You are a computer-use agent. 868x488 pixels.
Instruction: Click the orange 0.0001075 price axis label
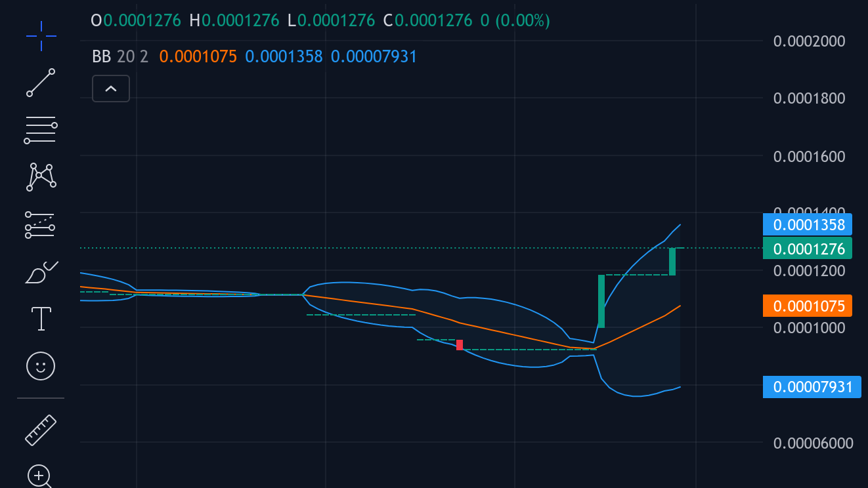click(808, 306)
